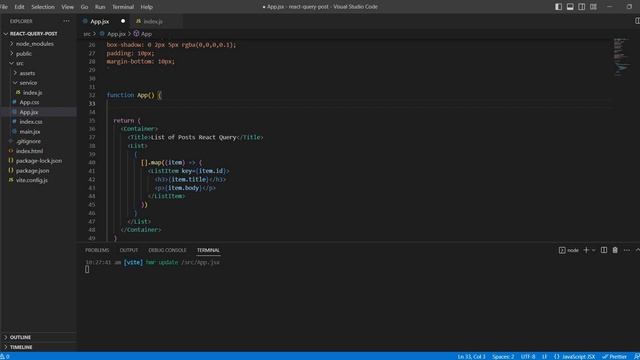Create new terminal with plus icon
This screenshot has height=360, width=640.
[586, 250]
